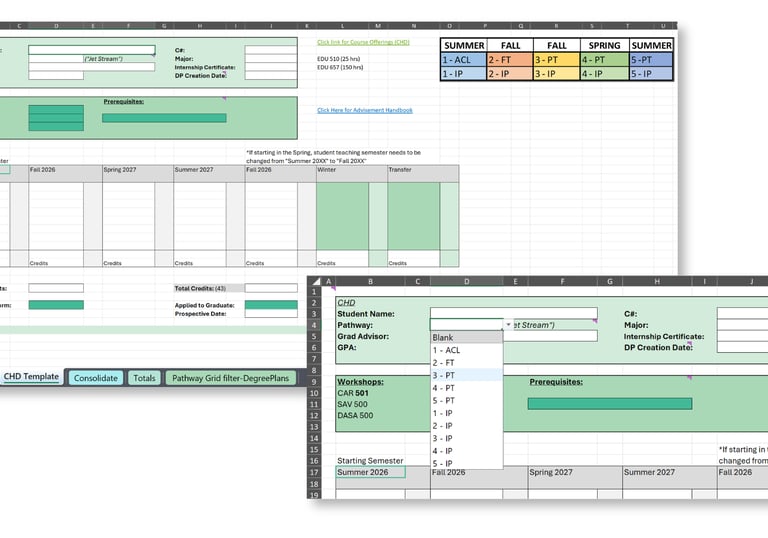This screenshot has height=538, width=768.
Task: Click the SPRING header in legend table
Action: pyautogui.click(x=604, y=46)
